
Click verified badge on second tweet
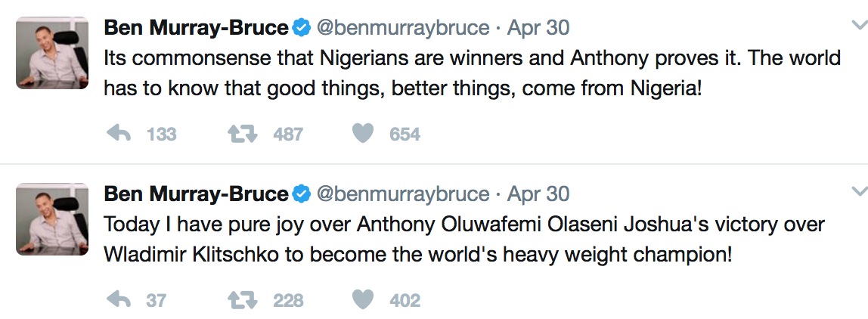(302, 194)
